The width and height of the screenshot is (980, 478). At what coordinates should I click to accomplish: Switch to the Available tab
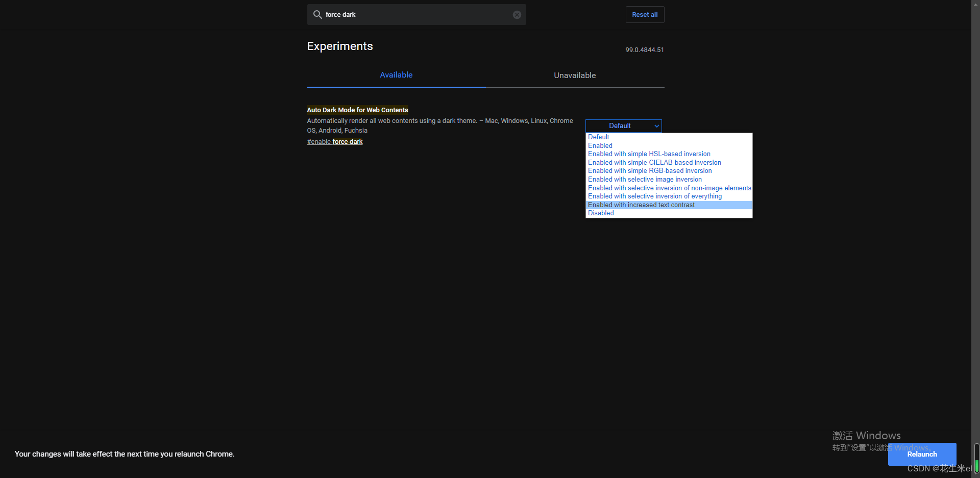tap(396, 74)
